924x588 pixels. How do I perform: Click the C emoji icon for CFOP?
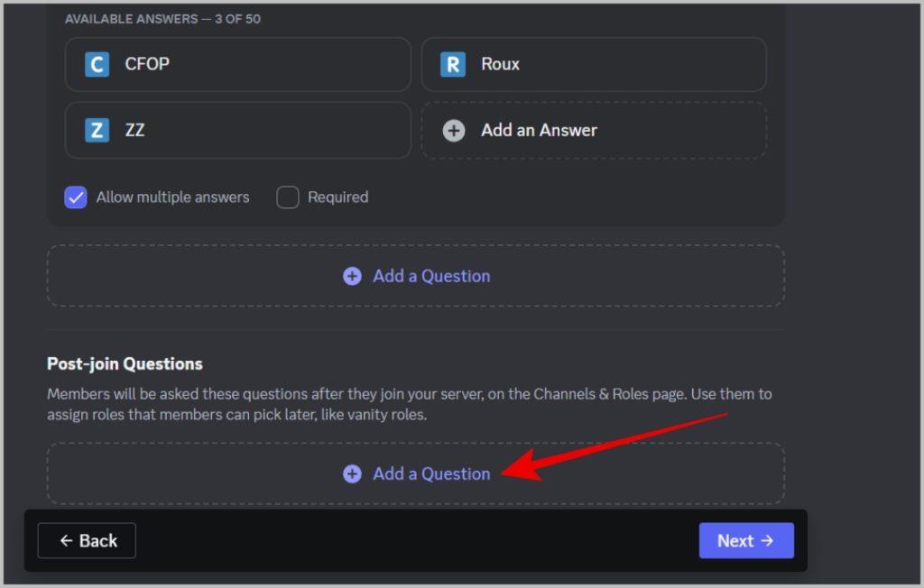[x=97, y=64]
